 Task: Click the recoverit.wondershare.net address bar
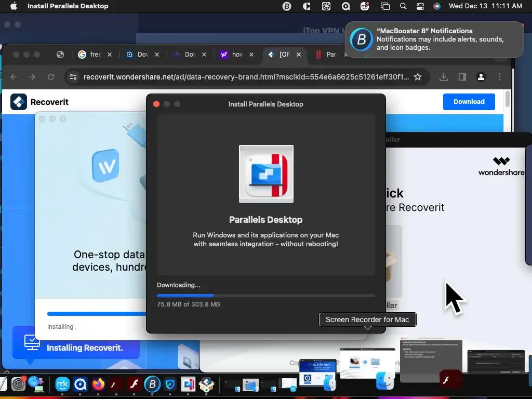coord(246,77)
